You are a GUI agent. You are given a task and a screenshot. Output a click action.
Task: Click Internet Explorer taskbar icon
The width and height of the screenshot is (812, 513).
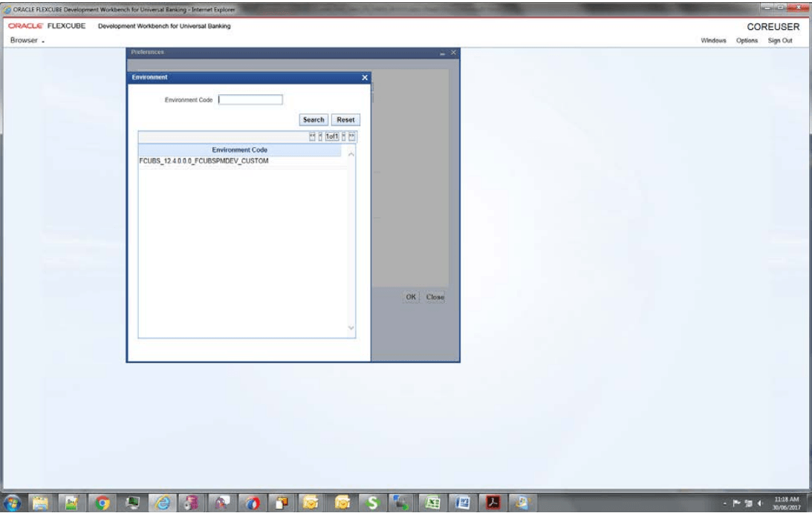tap(163, 503)
